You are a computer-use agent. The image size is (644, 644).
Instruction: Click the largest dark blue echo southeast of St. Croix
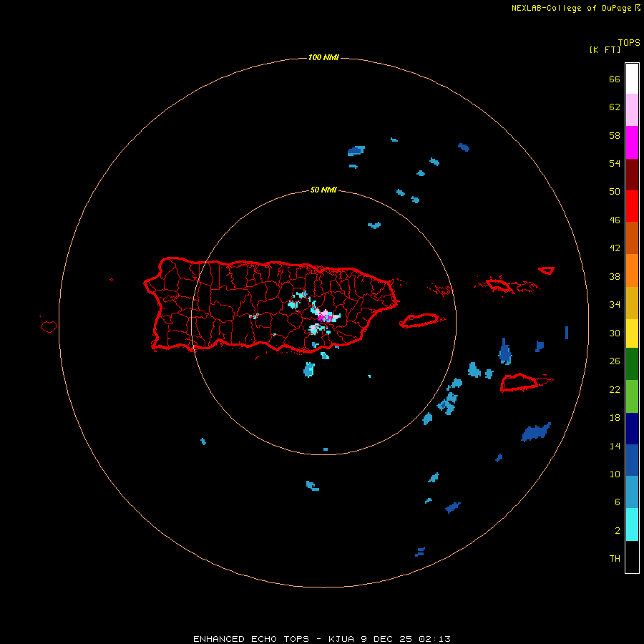pos(535,432)
